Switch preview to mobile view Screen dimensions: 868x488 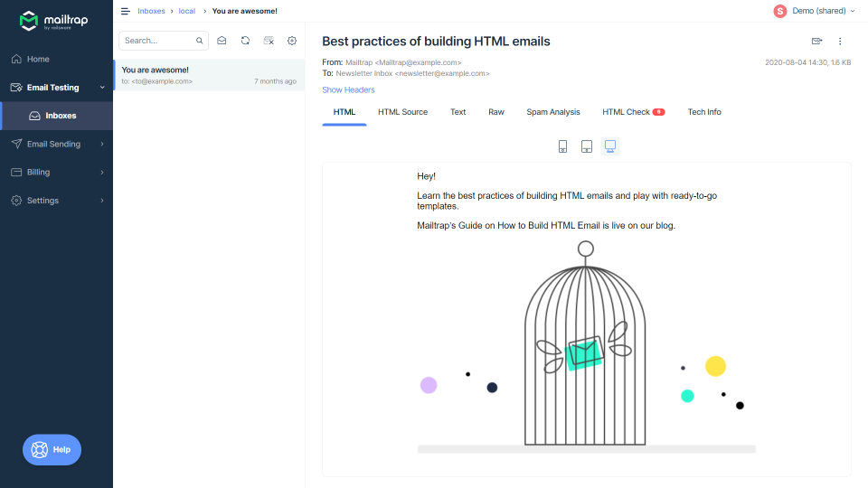coord(562,146)
